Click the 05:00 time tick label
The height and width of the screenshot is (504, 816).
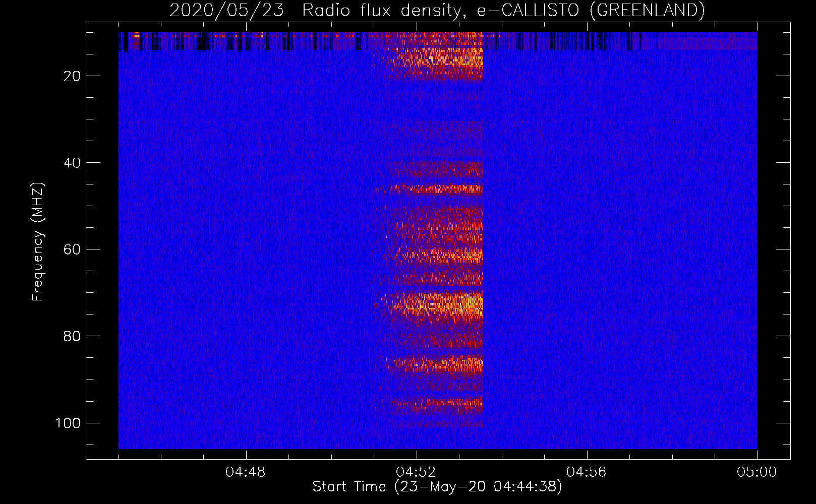757,472
